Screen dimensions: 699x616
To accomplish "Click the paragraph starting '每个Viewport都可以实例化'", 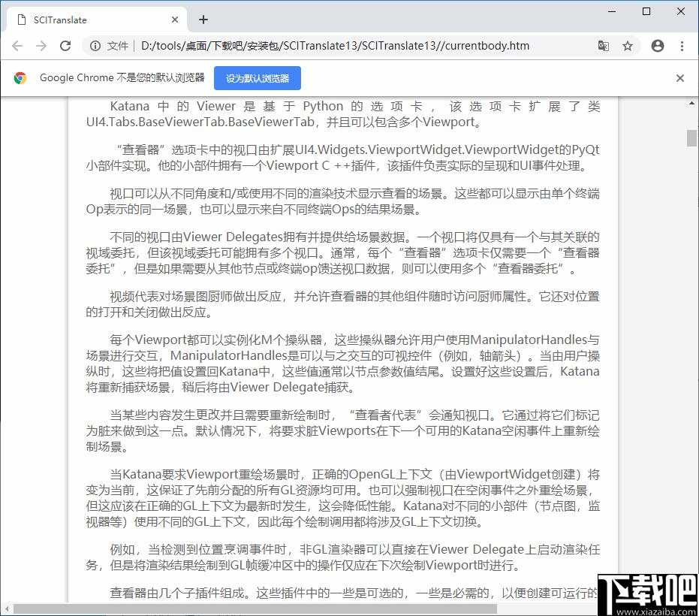I will click(x=342, y=364).
